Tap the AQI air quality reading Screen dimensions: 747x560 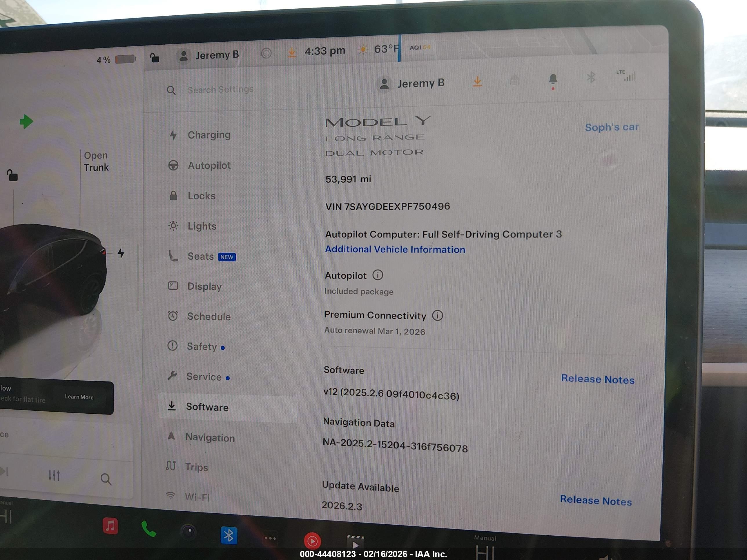tap(420, 48)
